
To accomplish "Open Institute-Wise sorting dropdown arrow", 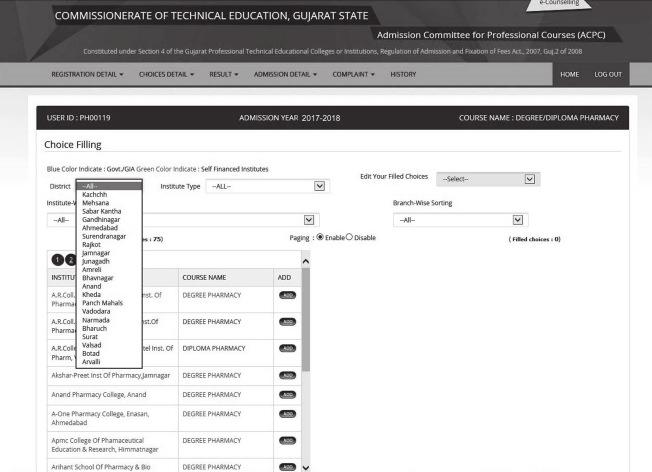I will tap(309, 220).
